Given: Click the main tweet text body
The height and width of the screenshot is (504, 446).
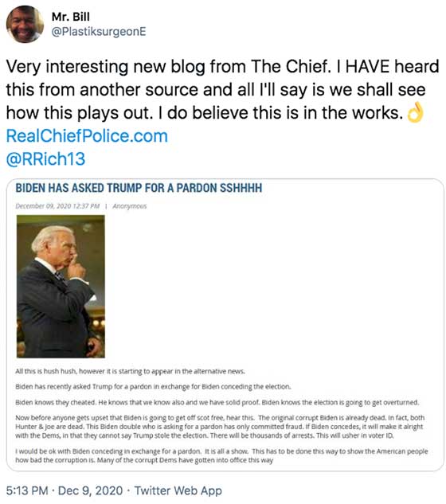Looking at the screenshot, I should (x=222, y=90).
